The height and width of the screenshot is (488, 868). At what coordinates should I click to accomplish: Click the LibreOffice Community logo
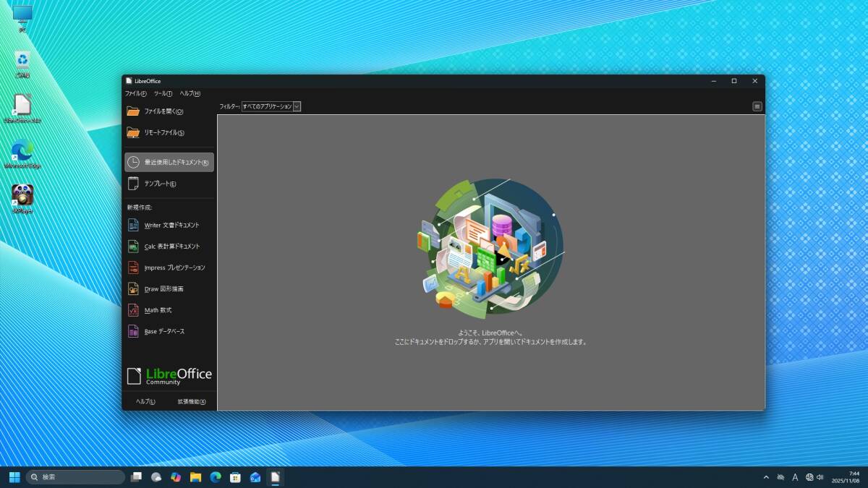[169, 376]
